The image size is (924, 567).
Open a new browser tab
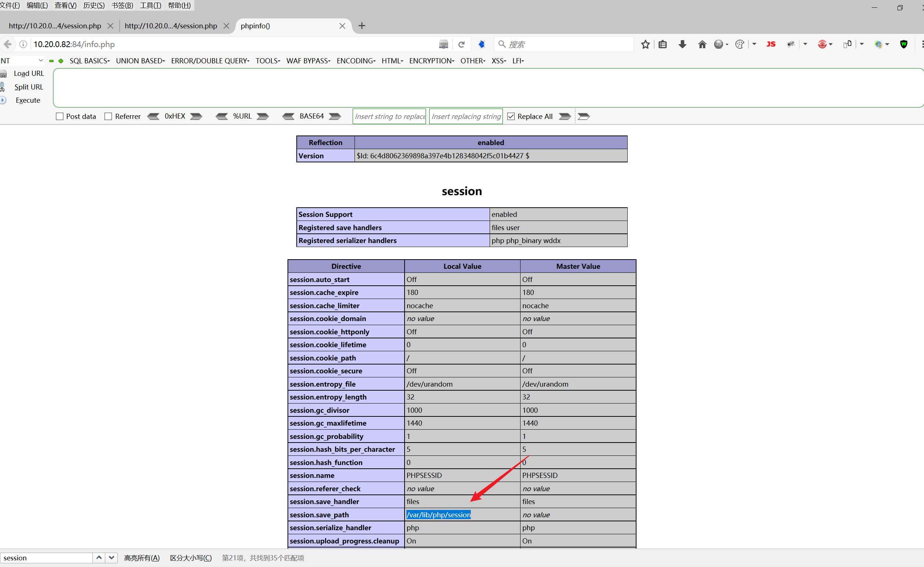coord(362,26)
